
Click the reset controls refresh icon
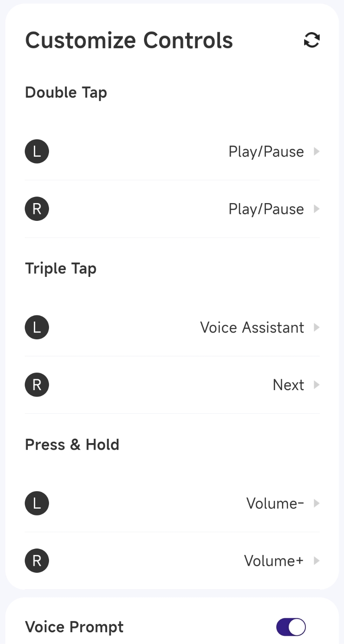pos(311,40)
